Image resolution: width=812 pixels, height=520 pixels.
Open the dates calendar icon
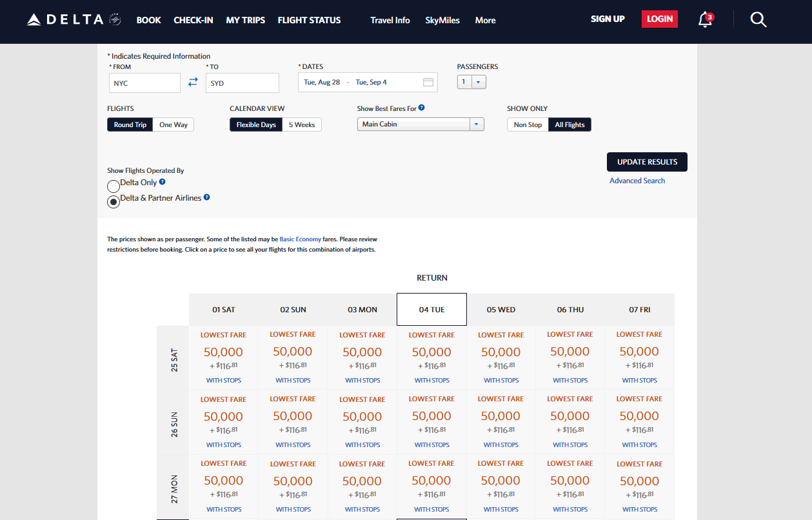coord(428,83)
